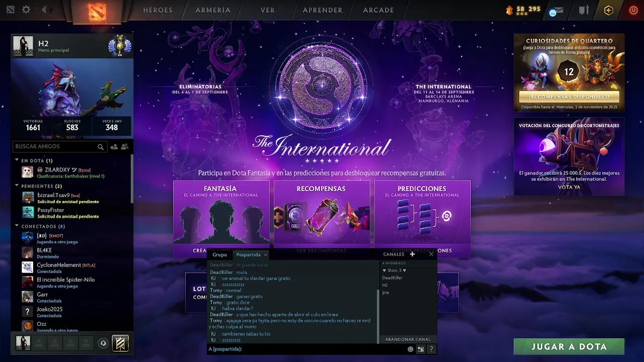Click the glowing Dota home logo
The width and height of the screenshot is (644, 362).
97,11
